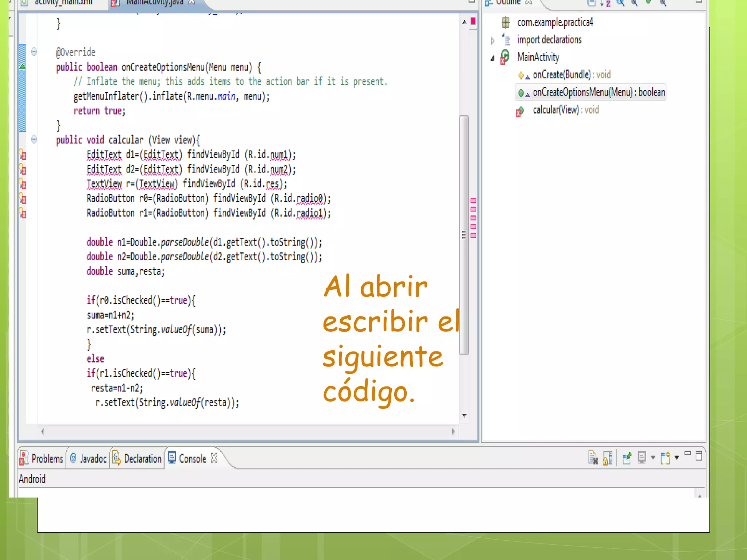Image resolution: width=747 pixels, height=560 pixels.
Task: Click the Open Console icon
Action: click(665, 458)
